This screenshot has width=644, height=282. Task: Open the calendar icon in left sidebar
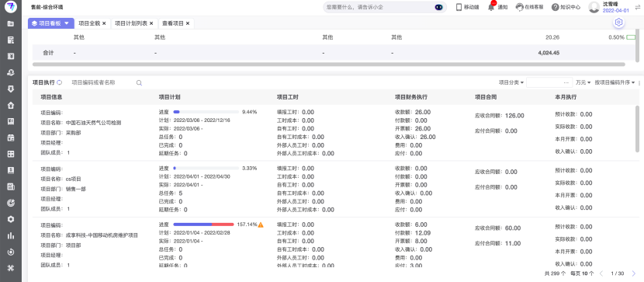coord(11,138)
